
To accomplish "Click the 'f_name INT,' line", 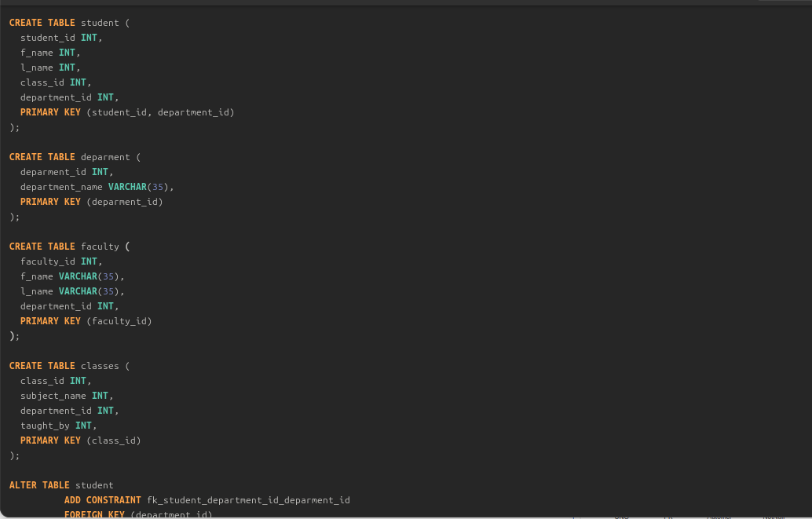I will tap(50, 53).
